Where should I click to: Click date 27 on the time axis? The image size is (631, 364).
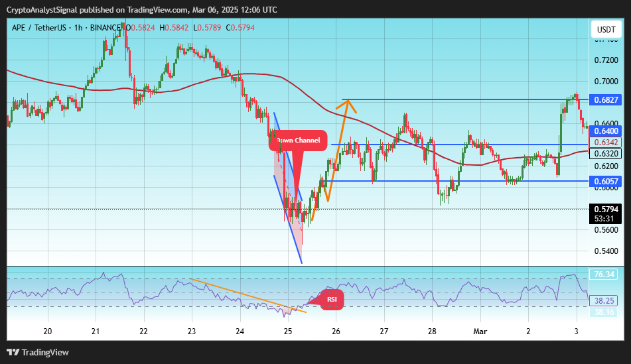point(384,332)
